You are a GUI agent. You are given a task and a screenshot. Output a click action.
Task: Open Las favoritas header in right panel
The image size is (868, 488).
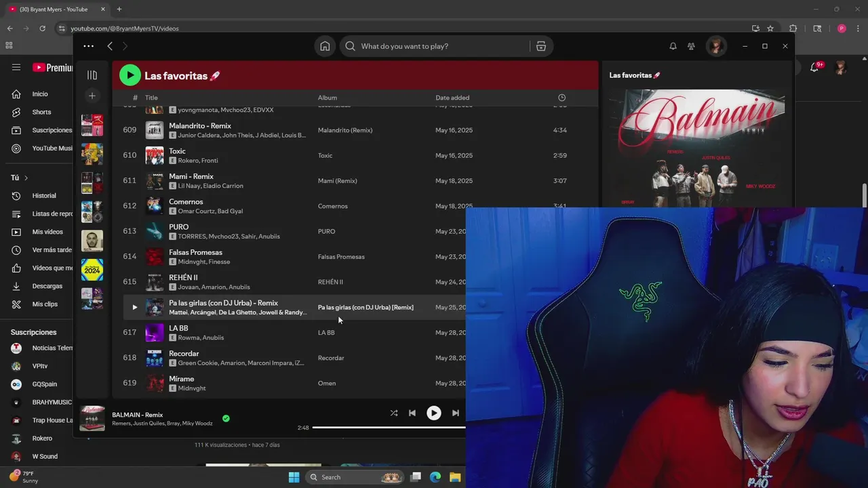pyautogui.click(x=635, y=75)
